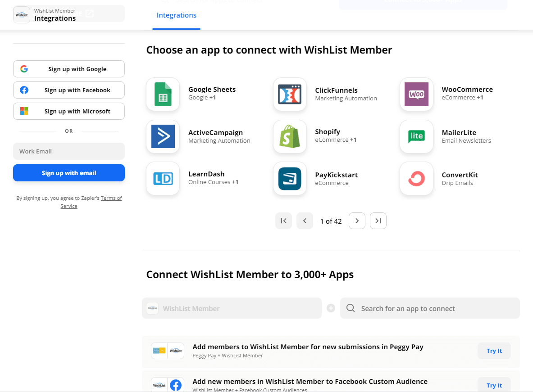
Task: Open the Google Sheets name link
Action: coord(212,90)
